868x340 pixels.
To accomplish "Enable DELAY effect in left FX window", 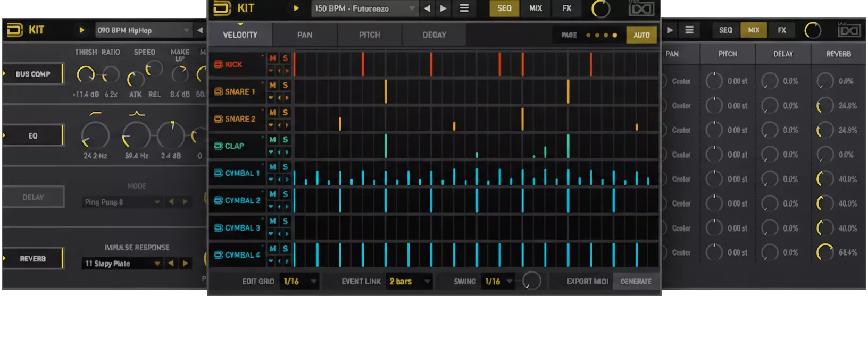I will tap(33, 197).
